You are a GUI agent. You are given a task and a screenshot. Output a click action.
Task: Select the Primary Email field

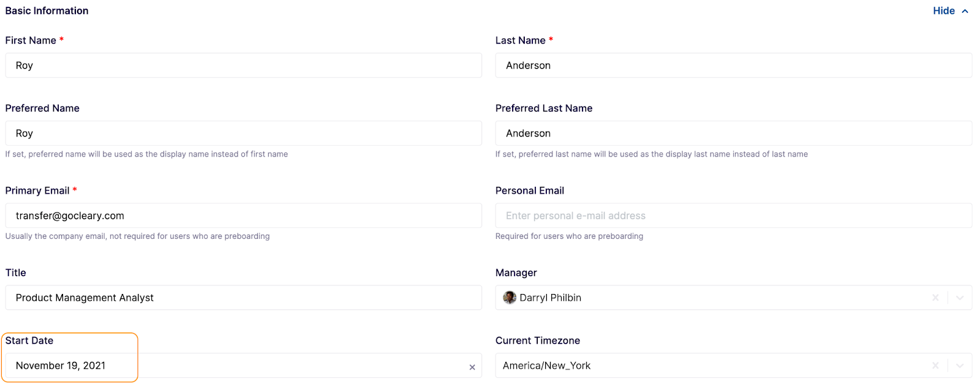pyautogui.click(x=244, y=216)
